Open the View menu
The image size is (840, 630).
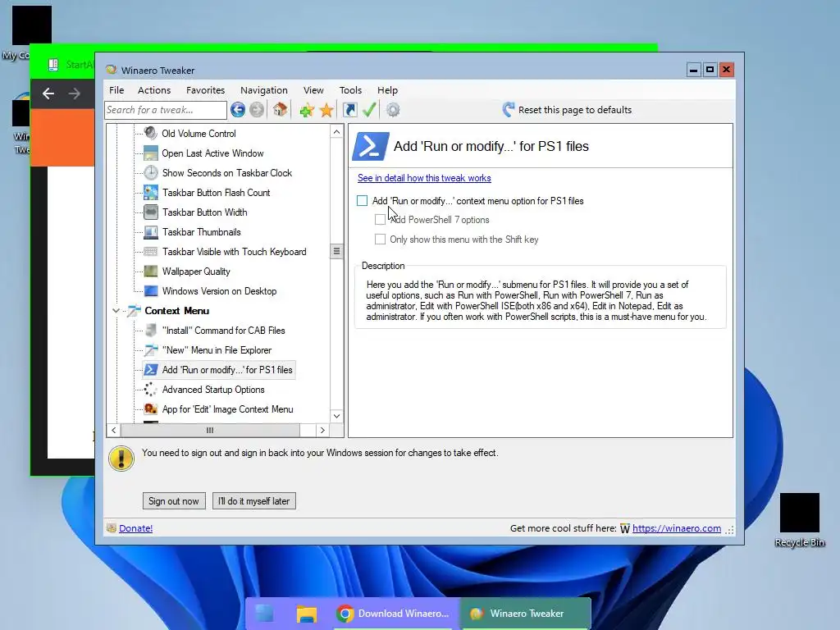coord(313,90)
